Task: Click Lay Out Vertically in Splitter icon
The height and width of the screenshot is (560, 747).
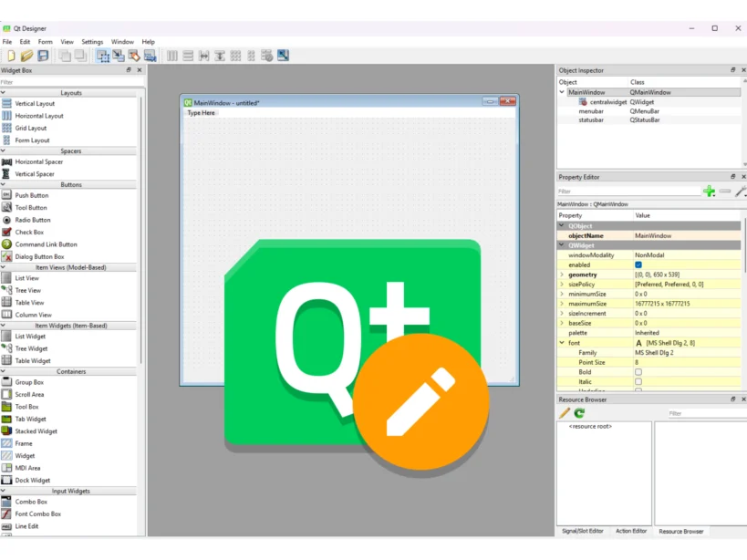Action: point(220,56)
